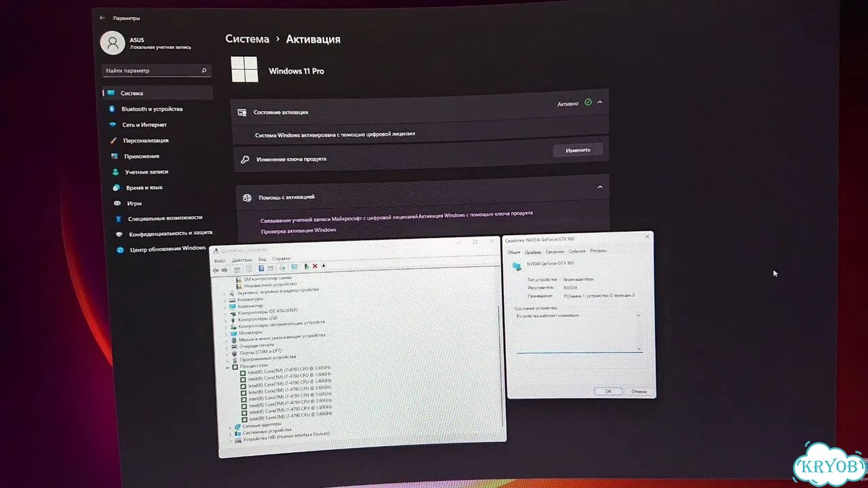Open the Действие menu in Device Manager
868x488 pixels.
pos(242,260)
